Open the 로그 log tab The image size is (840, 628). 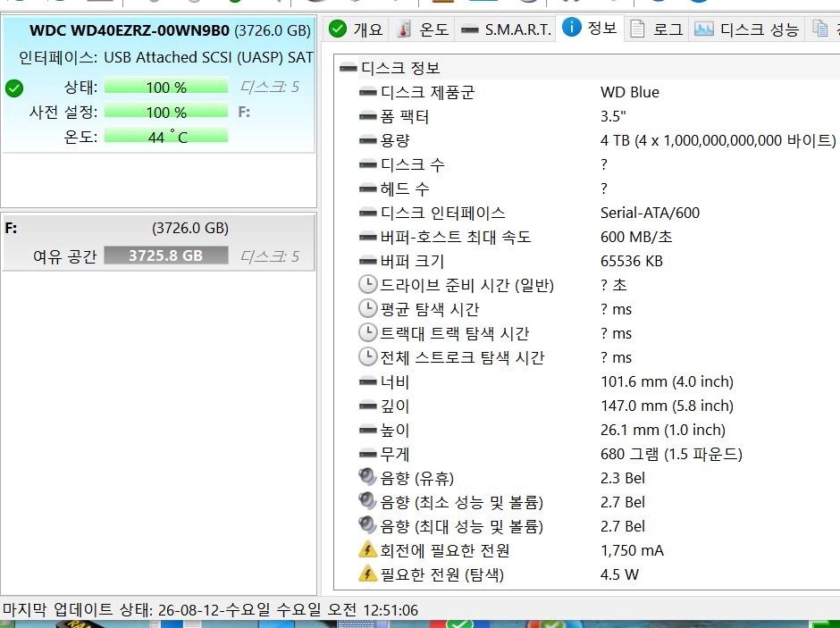coord(656,29)
